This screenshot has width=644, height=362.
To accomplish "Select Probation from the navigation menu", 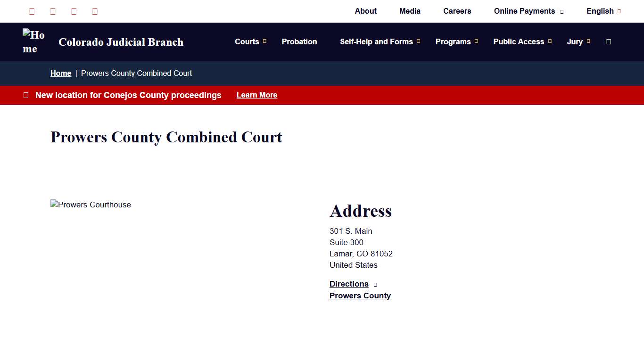I will [299, 41].
